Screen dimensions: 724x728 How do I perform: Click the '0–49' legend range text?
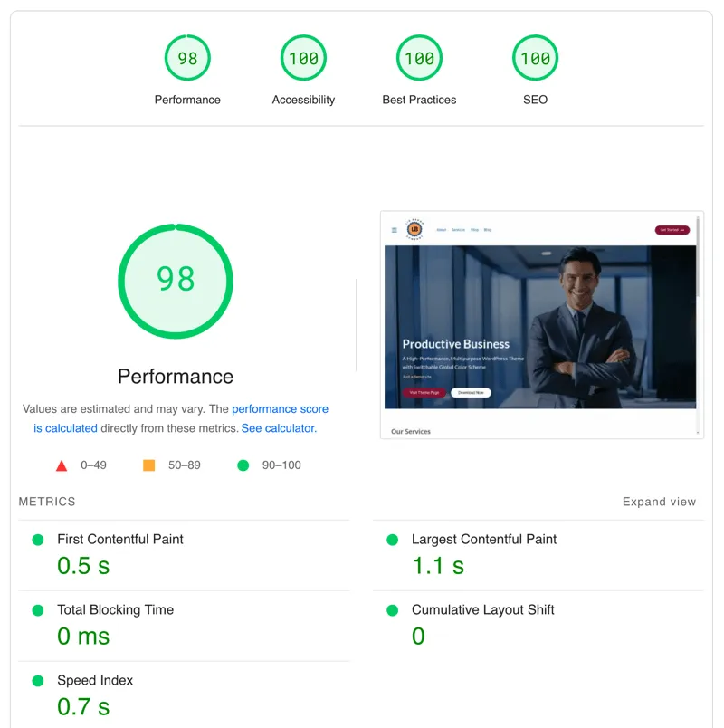(x=93, y=465)
